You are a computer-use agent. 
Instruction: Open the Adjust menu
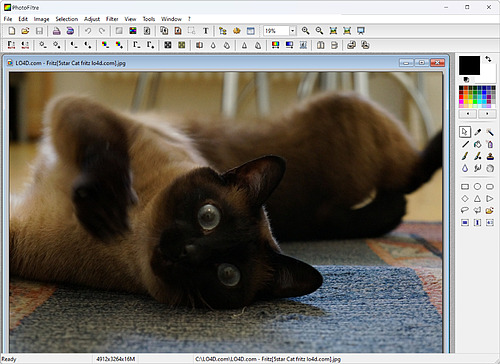tap(92, 19)
